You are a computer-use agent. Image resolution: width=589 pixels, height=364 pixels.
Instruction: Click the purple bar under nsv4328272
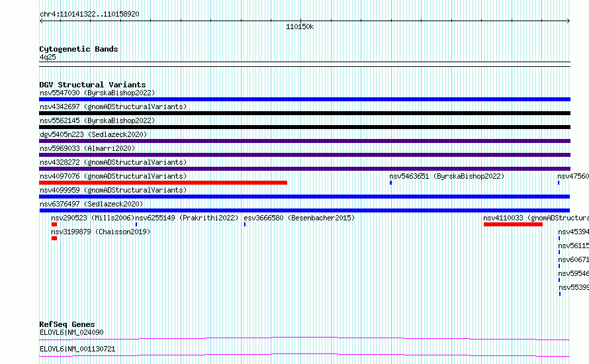[x=304, y=169]
